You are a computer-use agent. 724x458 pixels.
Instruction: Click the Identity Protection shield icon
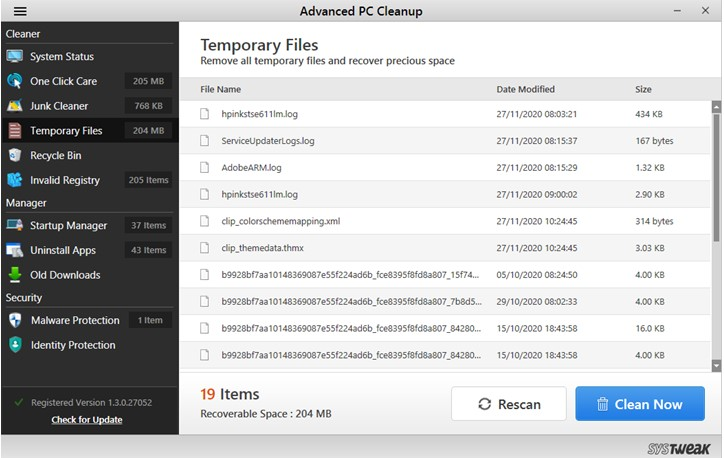click(15, 345)
